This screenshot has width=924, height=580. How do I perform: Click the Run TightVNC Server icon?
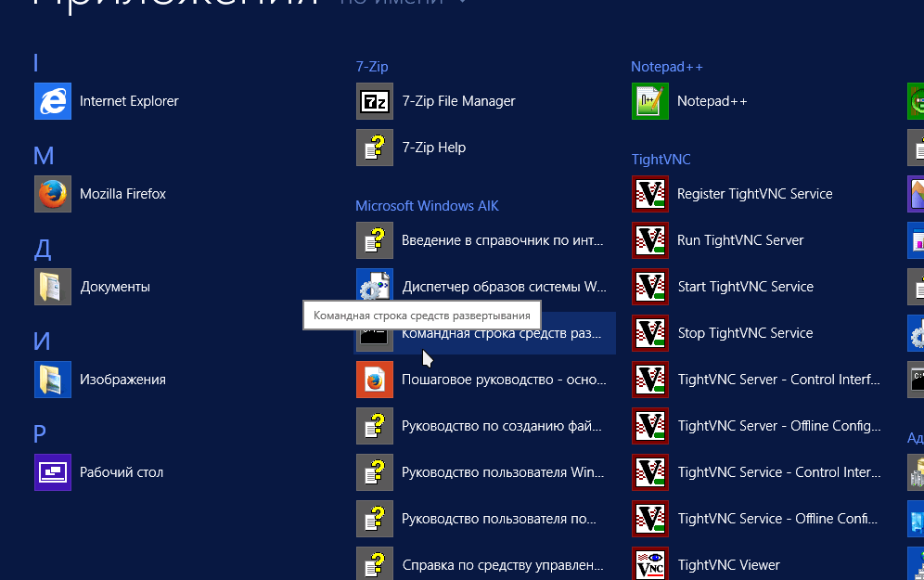click(x=650, y=240)
